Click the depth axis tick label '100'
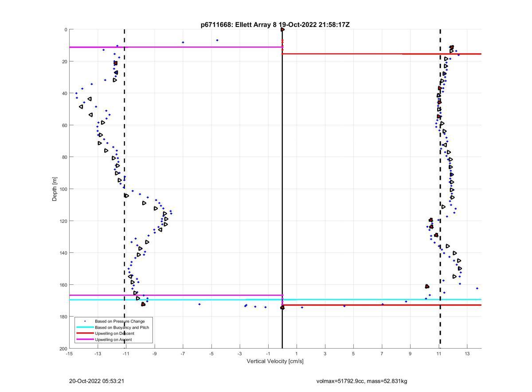This screenshot has width=532, height=392. pos(63,189)
